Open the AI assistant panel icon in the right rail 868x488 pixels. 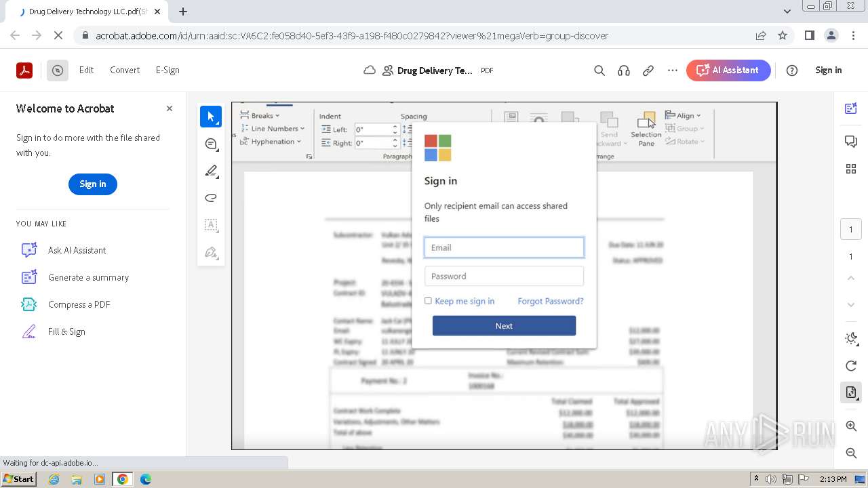(x=851, y=108)
